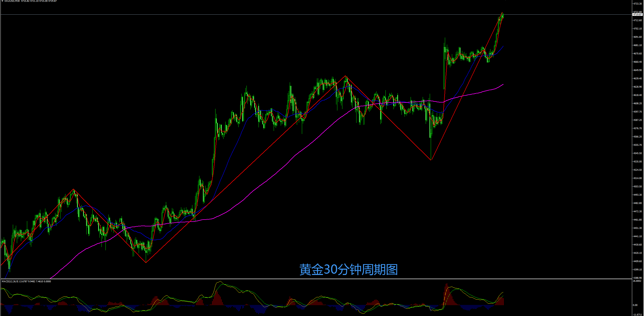Click the 4733.30 price scale label
Screen dimensions: 644x316
[637, 4]
